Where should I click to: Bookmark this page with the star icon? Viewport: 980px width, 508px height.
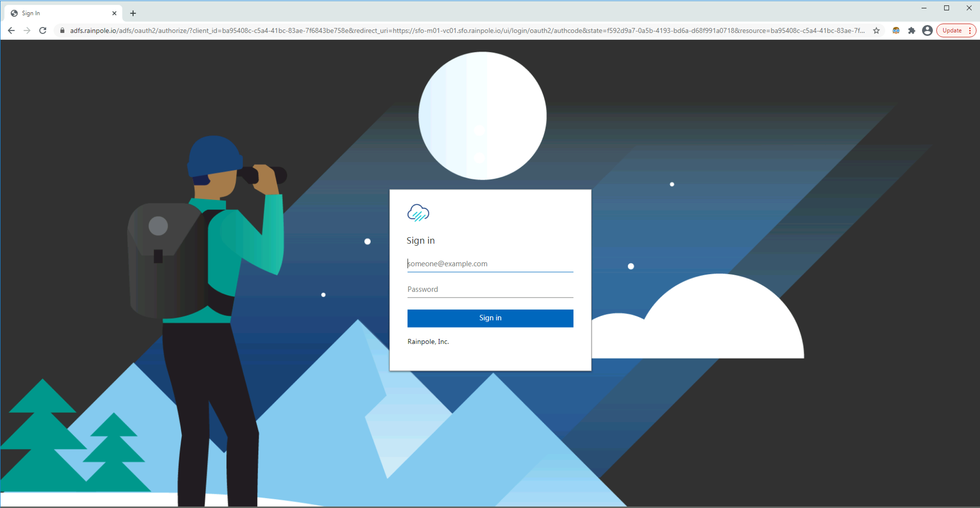(876, 31)
